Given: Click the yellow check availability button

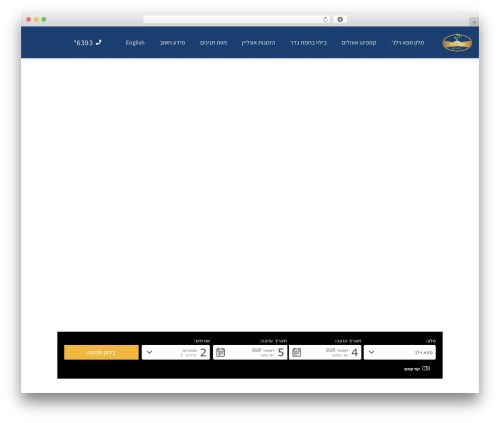Looking at the screenshot, I should [101, 352].
